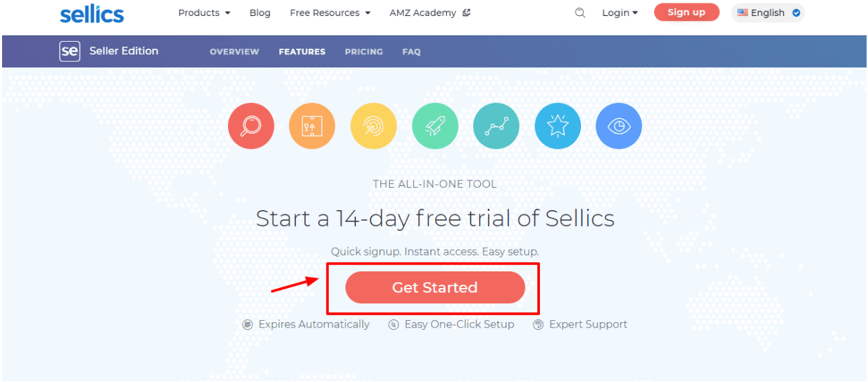Click the blue star feature icon
Screen dimensions: 868x382
point(557,126)
